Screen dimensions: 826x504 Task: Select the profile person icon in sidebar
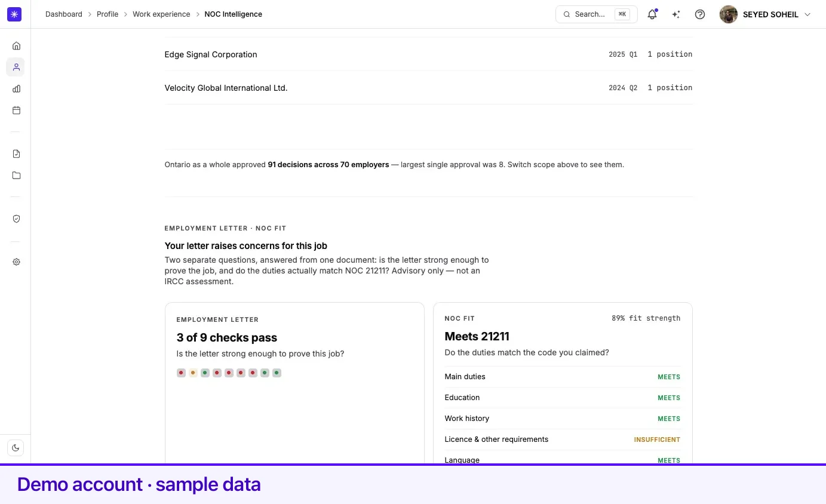[x=16, y=67]
